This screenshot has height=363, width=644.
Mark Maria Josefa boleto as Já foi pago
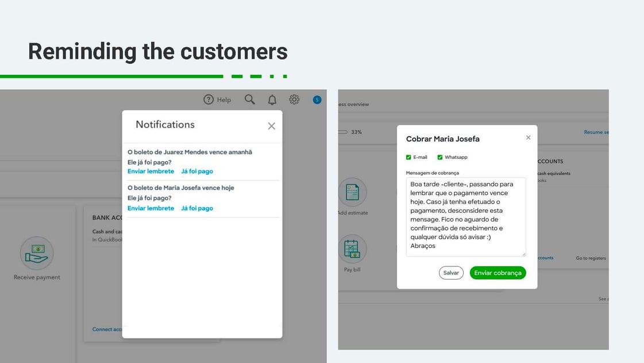197,208
